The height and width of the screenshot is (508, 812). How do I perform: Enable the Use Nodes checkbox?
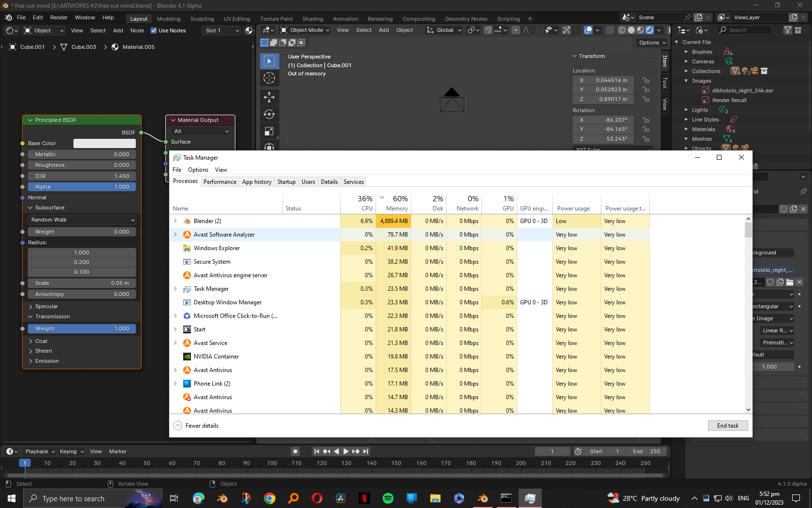click(154, 30)
